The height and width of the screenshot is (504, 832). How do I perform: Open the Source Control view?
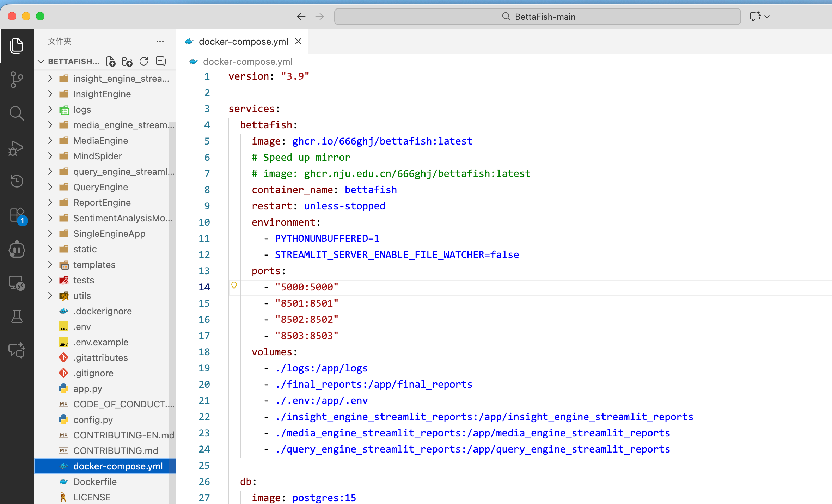[x=17, y=79]
